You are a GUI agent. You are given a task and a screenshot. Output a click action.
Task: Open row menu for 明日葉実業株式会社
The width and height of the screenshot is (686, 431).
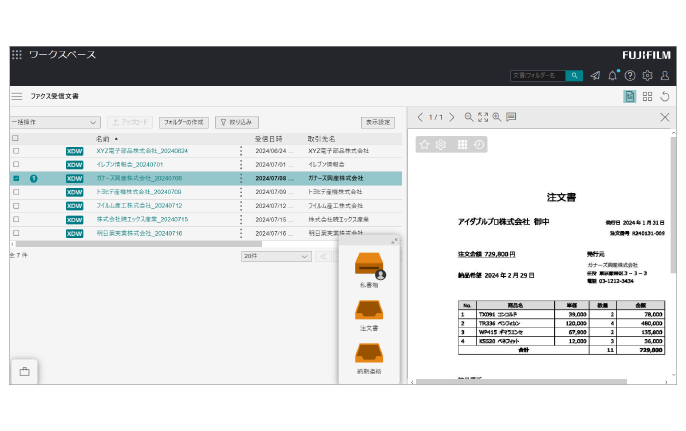click(241, 233)
